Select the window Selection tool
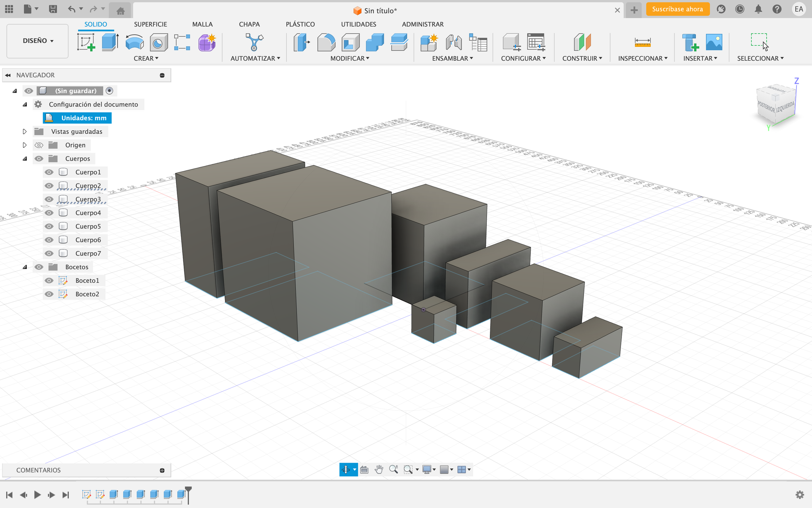The width and height of the screenshot is (812, 508). 760,42
